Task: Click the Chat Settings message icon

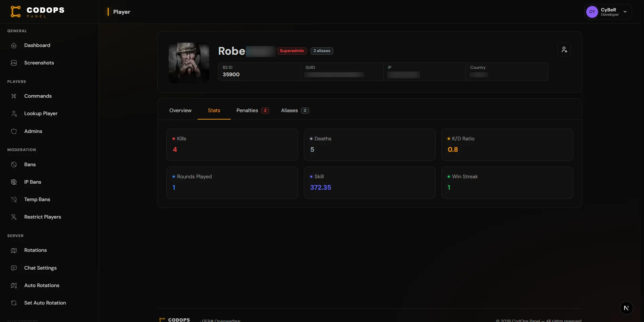Action: click(14, 268)
